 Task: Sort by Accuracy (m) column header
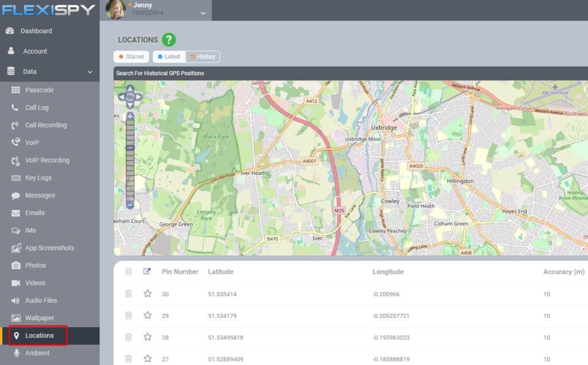coord(564,271)
